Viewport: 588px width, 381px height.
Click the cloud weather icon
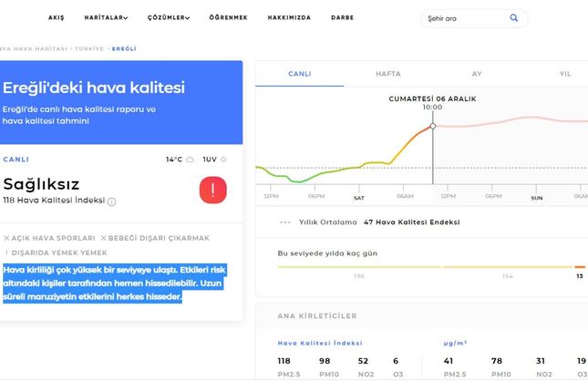pyautogui.click(x=191, y=160)
